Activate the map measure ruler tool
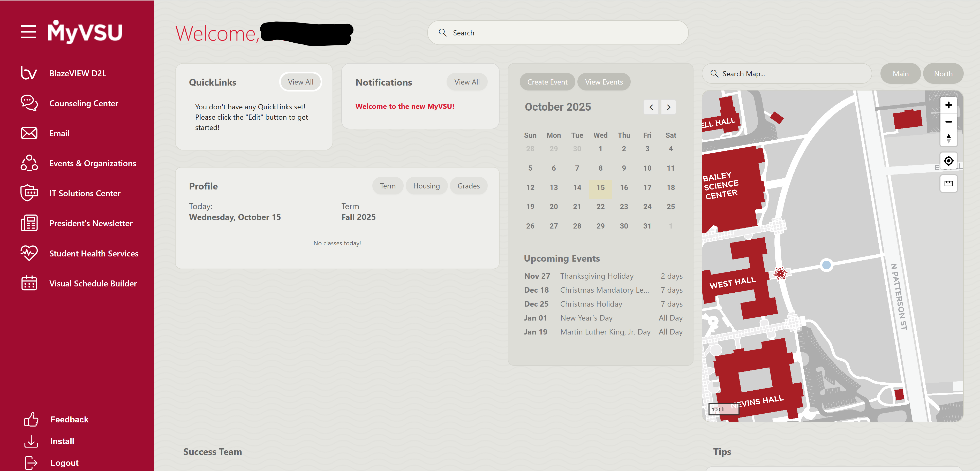The width and height of the screenshot is (980, 471). coord(949,184)
